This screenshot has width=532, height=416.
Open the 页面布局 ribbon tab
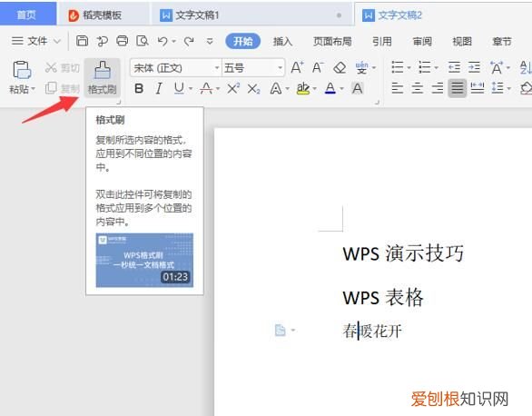tap(332, 42)
